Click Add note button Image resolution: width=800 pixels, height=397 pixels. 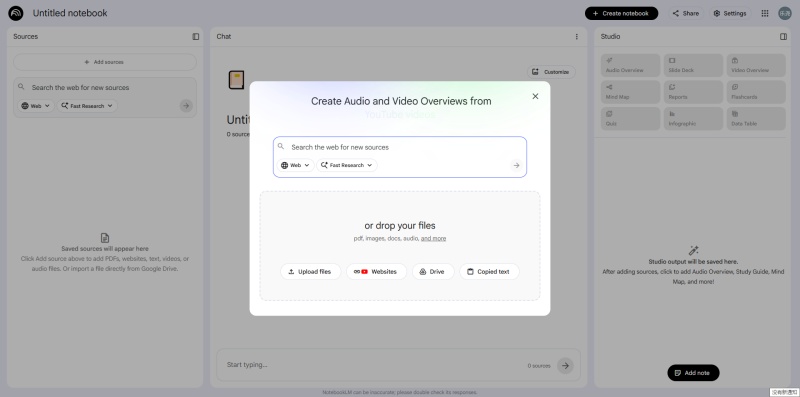click(693, 373)
